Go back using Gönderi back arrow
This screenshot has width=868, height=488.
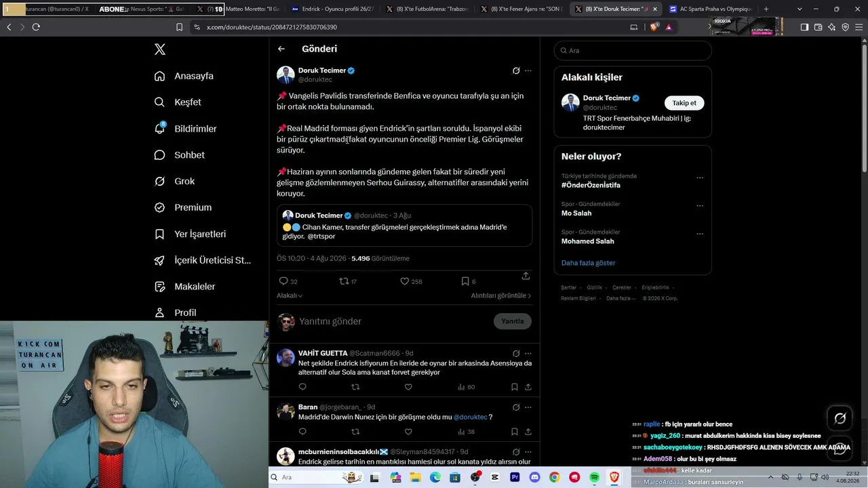coord(281,49)
